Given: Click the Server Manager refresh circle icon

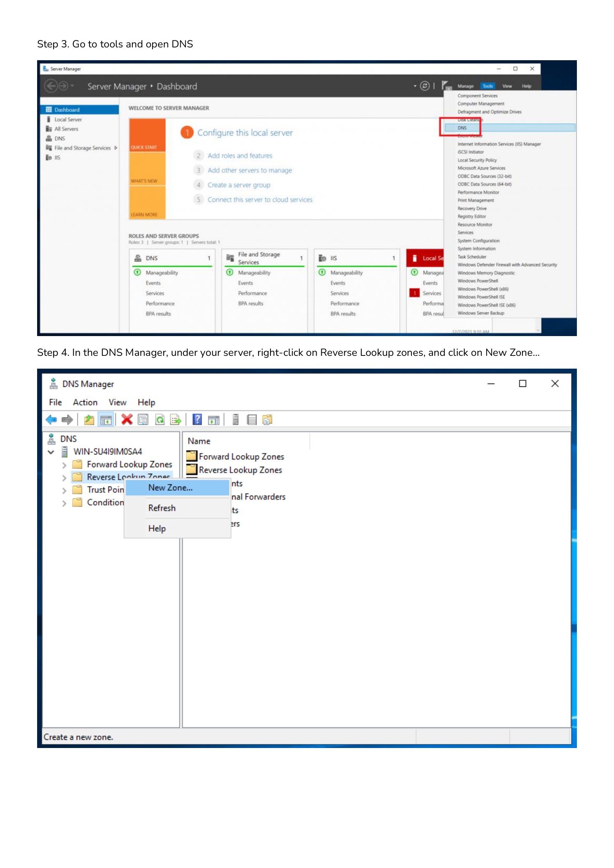Looking at the screenshot, I should pyautogui.click(x=424, y=86).
